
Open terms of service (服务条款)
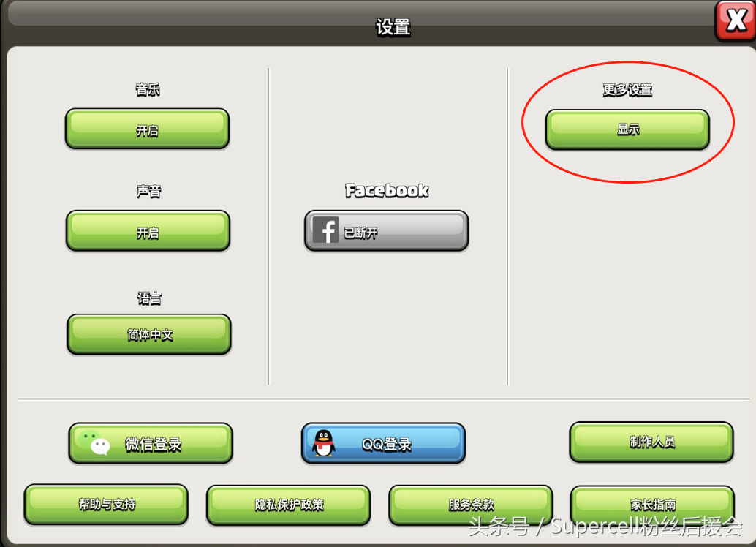coord(471,505)
